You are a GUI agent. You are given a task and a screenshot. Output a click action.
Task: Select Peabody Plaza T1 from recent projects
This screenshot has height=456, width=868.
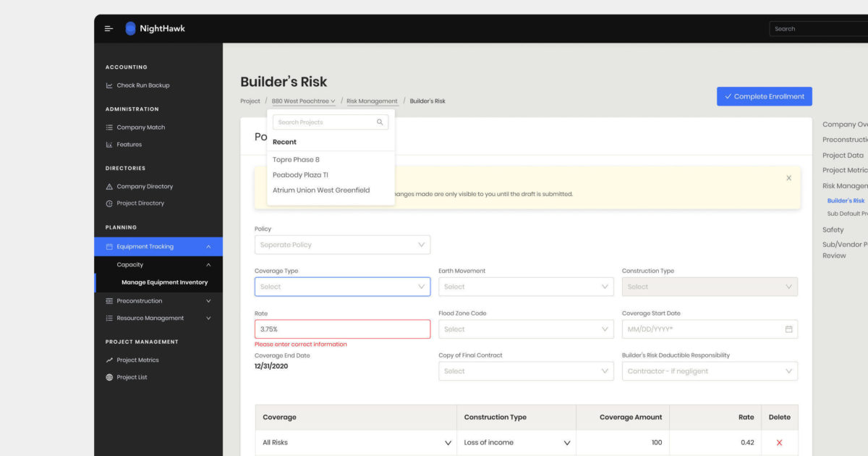click(300, 175)
